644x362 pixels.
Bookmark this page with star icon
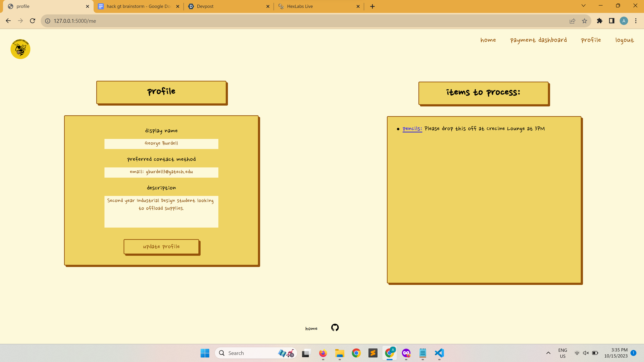(584, 21)
